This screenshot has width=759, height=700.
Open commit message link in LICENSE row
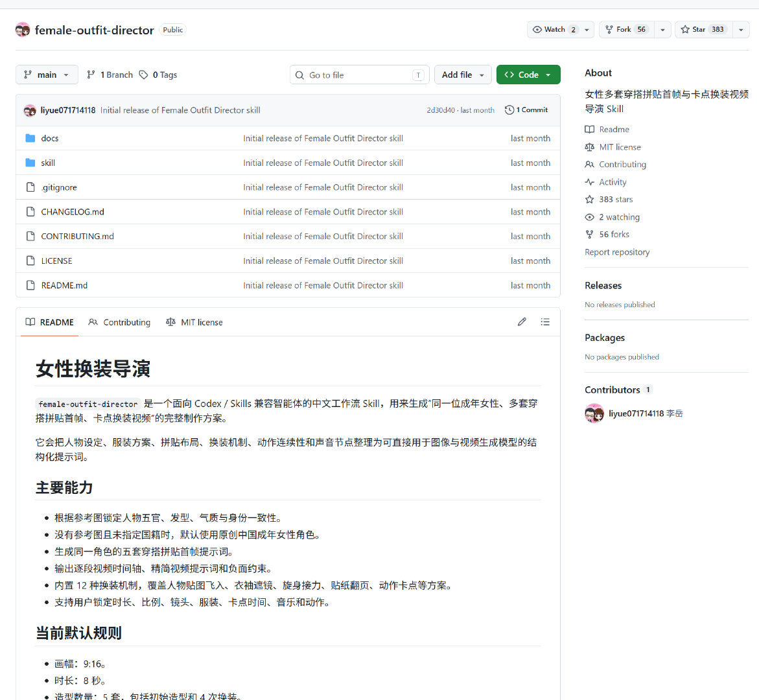click(323, 261)
